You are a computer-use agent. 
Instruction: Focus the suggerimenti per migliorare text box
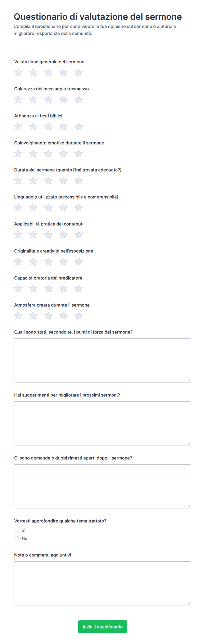[102, 423]
